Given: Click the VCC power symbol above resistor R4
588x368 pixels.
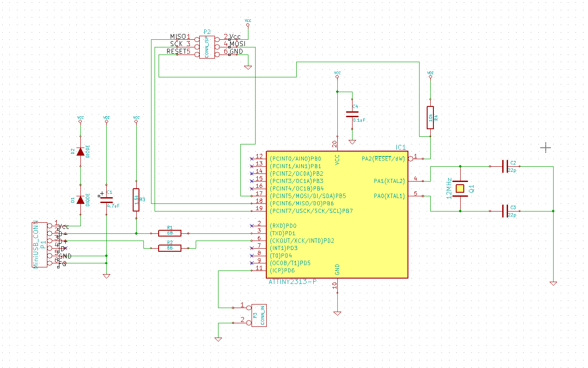Looking at the screenshot, I should (x=430, y=74).
